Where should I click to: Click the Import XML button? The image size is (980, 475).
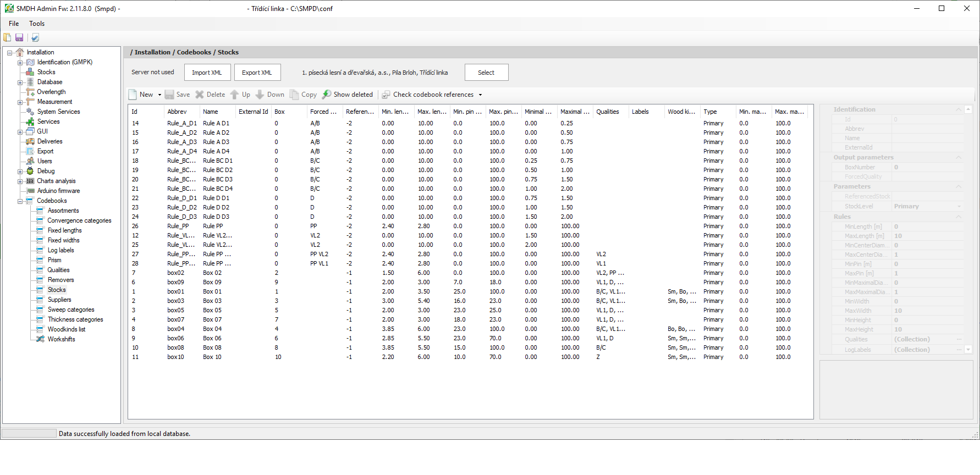(207, 73)
